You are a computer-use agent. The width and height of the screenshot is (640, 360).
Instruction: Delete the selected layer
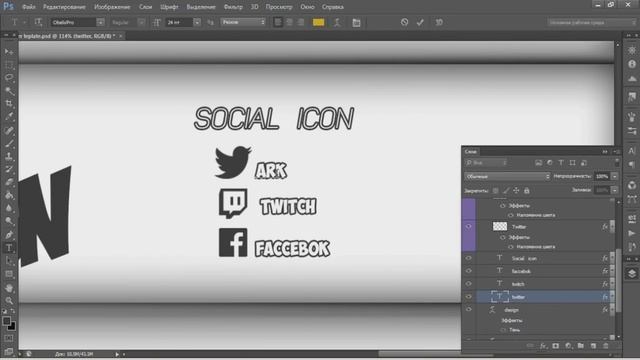pyautogui.click(x=606, y=346)
